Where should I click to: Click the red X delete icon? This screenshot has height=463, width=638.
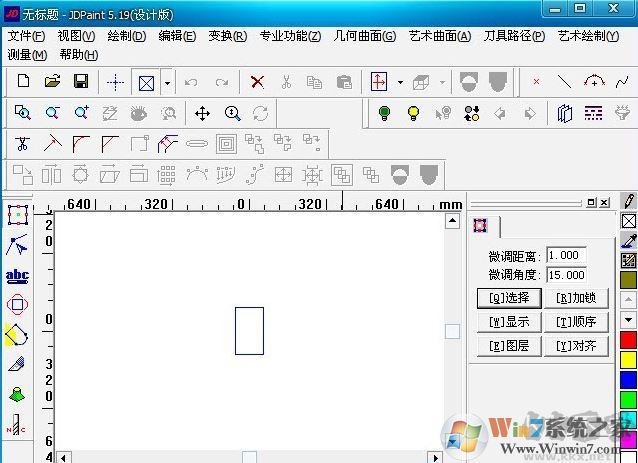[x=257, y=82]
